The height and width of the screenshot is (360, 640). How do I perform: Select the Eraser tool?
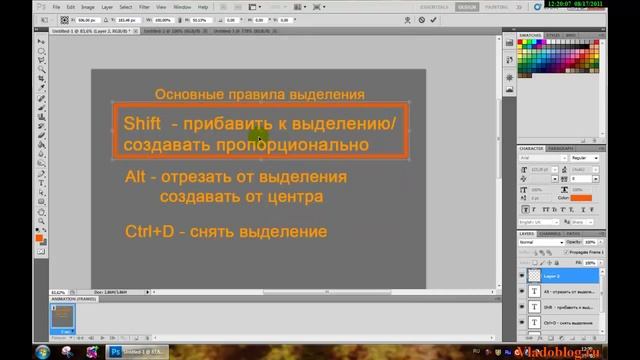tap(41, 135)
